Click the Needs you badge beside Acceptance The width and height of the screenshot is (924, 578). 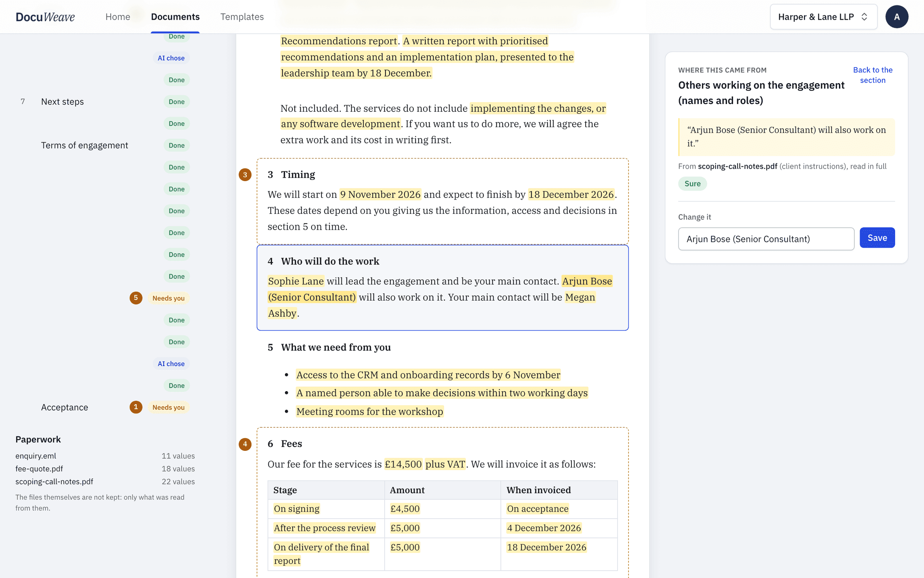pos(169,407)
